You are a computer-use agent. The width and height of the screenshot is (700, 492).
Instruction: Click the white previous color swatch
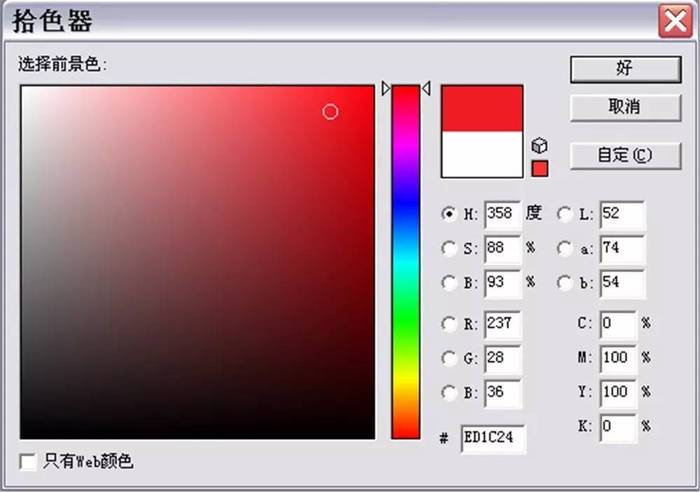[x=482, y=154]
